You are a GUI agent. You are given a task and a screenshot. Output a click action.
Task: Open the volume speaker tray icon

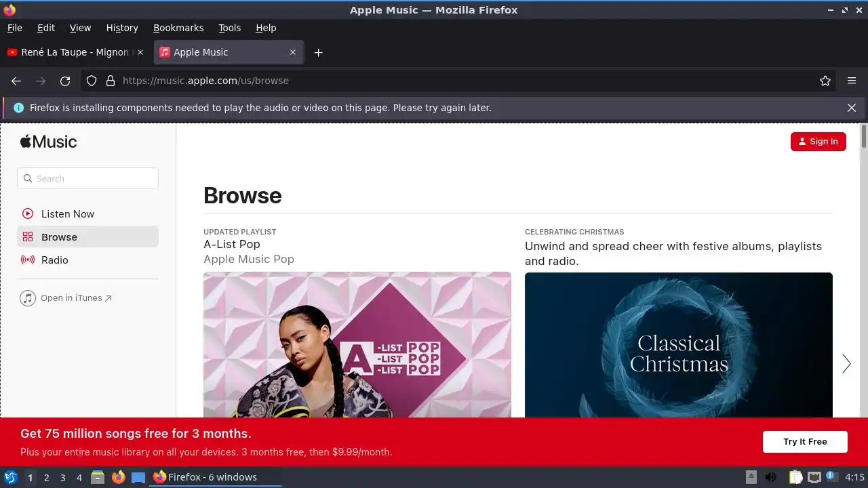coord(770,477)
